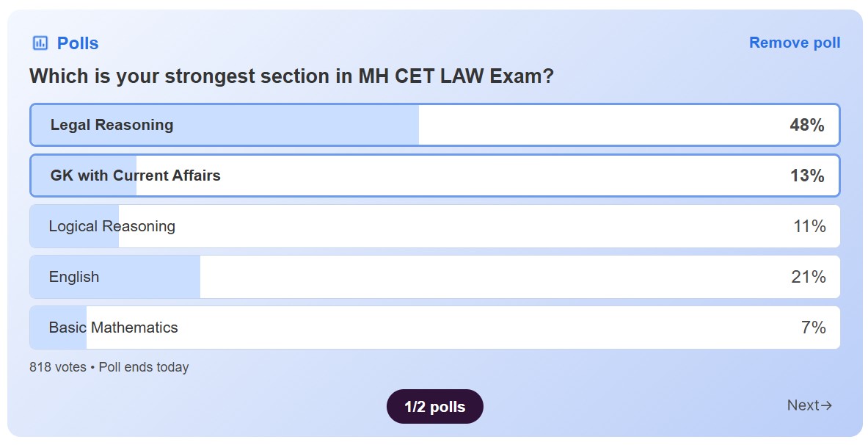
Task: Click the 11% result figure
Action: [x=809, y=226]
